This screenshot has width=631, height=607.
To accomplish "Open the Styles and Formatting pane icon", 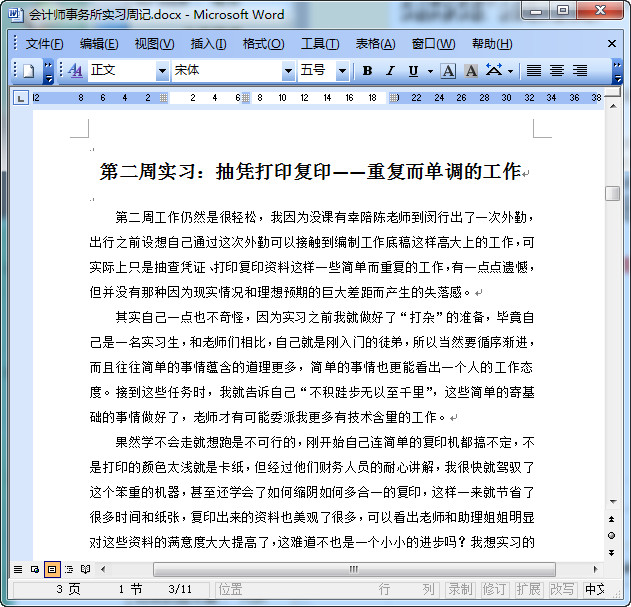I will pos(75,71).
